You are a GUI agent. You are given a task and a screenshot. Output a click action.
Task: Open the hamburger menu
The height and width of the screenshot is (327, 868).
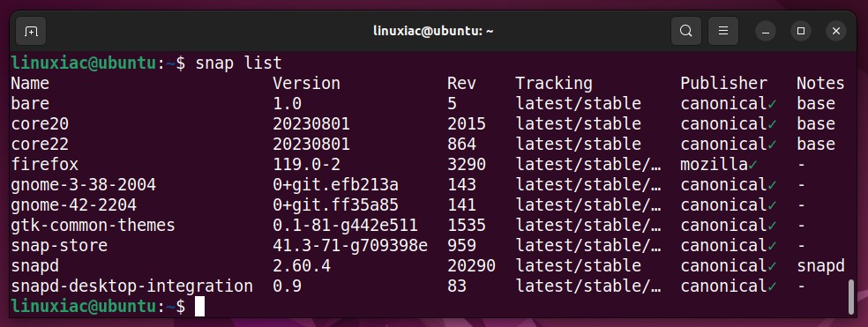723,31
